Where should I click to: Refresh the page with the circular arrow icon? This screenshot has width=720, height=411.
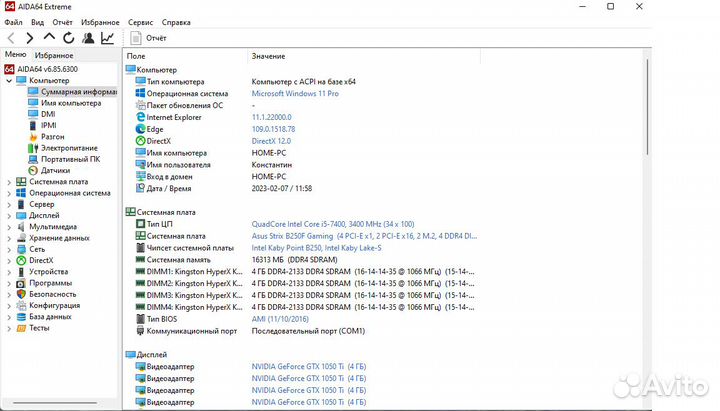coord(69,38)
